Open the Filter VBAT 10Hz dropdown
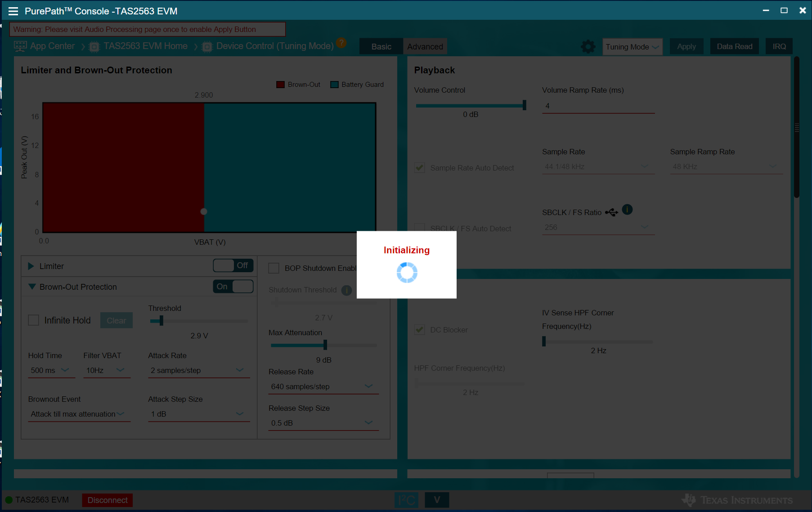Image resolution: width=812 pixels, height=512 pixels. 107,370
